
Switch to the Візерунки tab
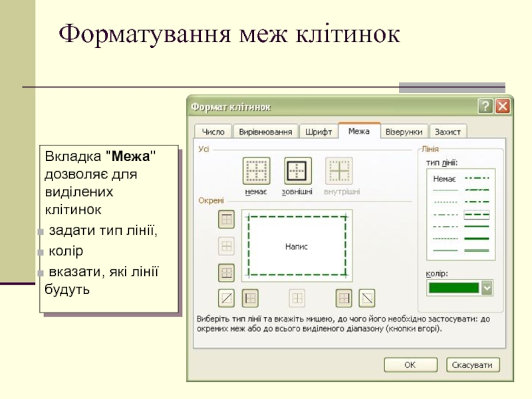tap(404, 132)
